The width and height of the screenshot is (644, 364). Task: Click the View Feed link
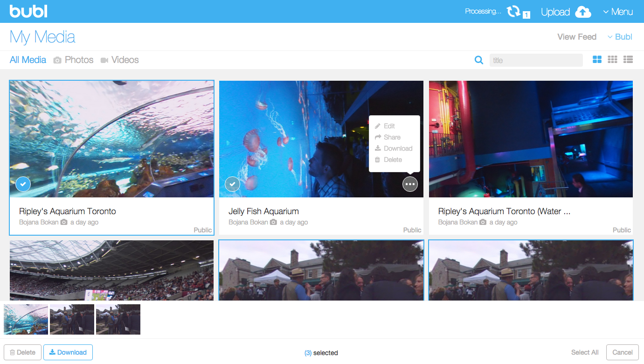click(x=576, y=36)
